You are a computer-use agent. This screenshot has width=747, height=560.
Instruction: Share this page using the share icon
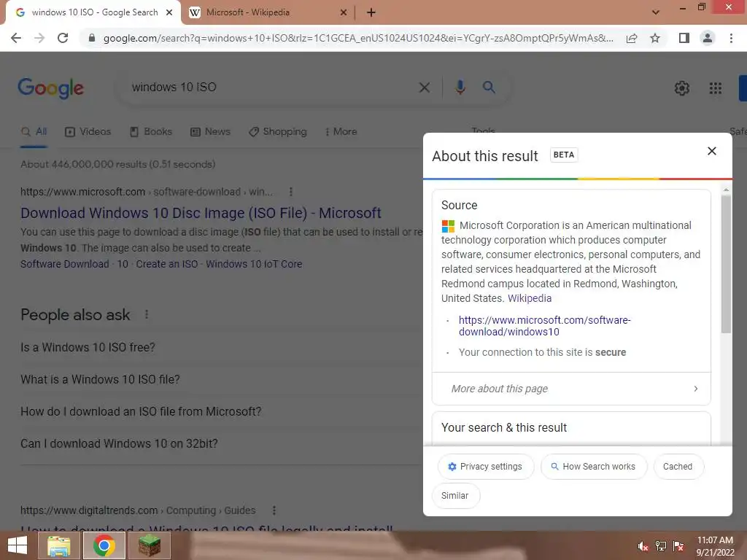pos(632,38)
